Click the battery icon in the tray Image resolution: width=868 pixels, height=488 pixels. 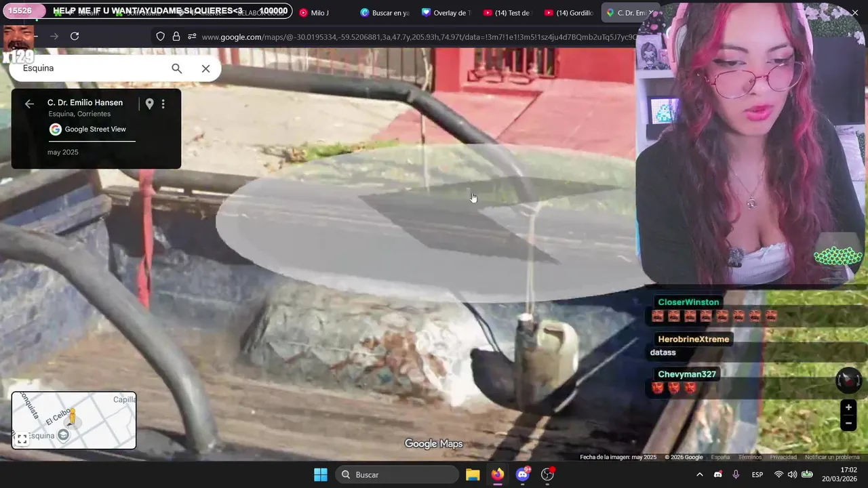pyautogui.click(x=807, y=474)
